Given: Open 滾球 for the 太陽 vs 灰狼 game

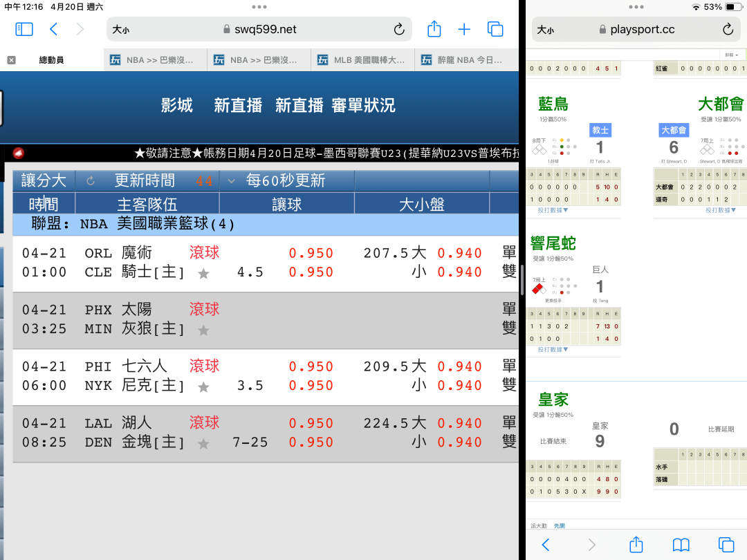Looking at the screenshot, I should [204, 309].
